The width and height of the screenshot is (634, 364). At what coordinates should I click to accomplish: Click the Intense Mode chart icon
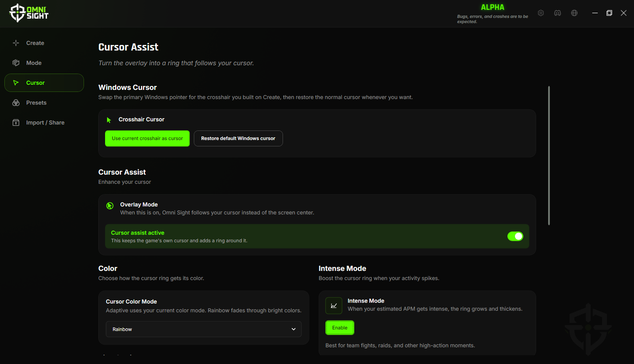tap(334, 306)
